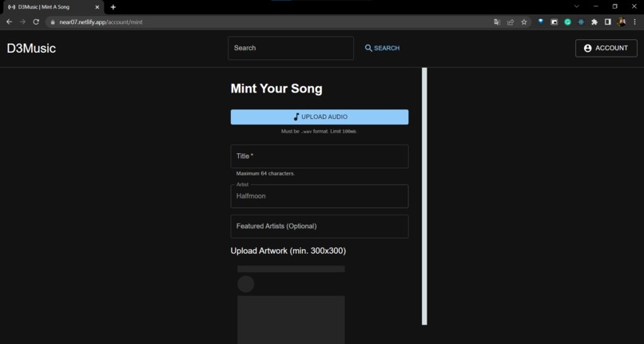Image resolution: width=644 pixels, height=344 pixels.
Task: Go back using the browser back arrow
Action: pyautogui.click(x=9, y=22)
